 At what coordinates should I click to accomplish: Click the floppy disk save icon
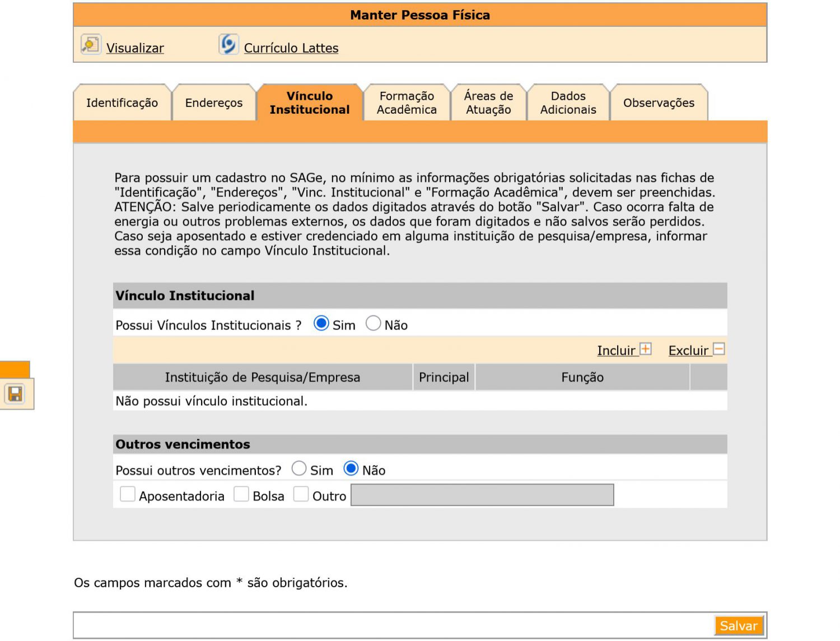(x=15, y=394)
